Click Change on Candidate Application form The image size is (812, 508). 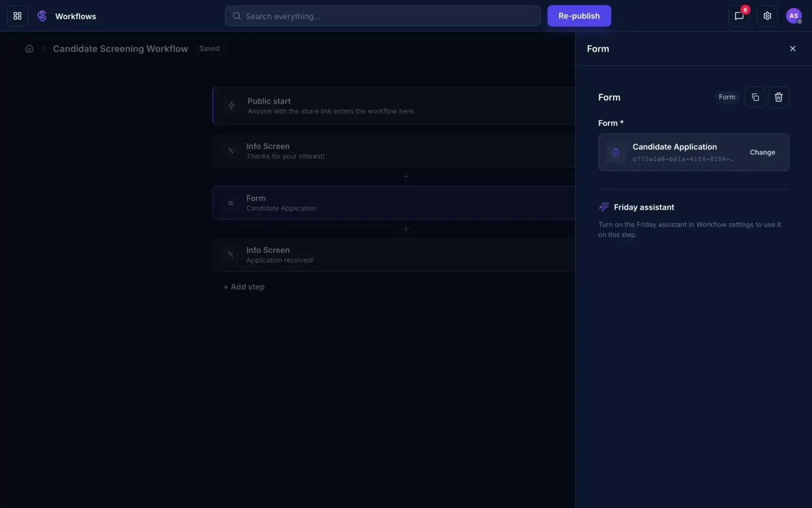(762, 152)
